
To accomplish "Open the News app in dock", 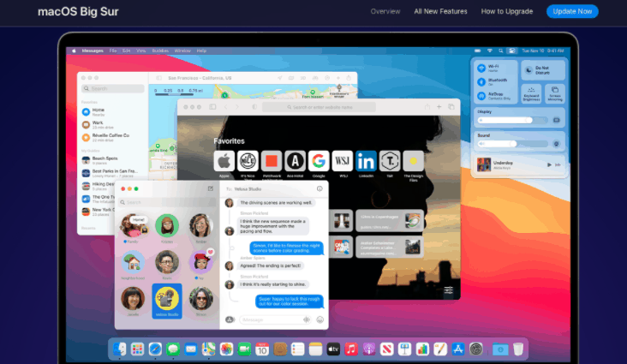I will click(386, 349).
